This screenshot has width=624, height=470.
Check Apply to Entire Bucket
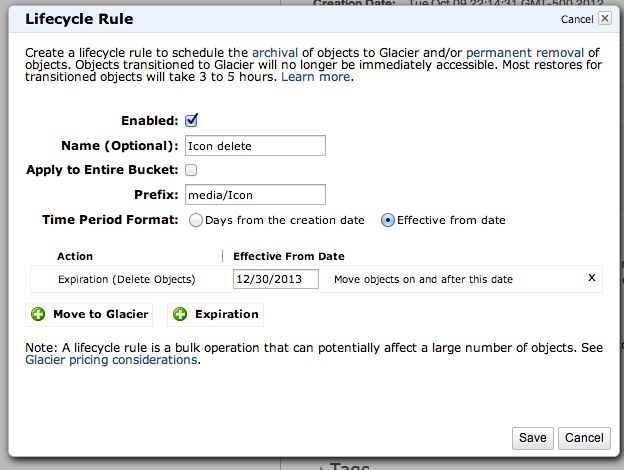pos(191,170)
